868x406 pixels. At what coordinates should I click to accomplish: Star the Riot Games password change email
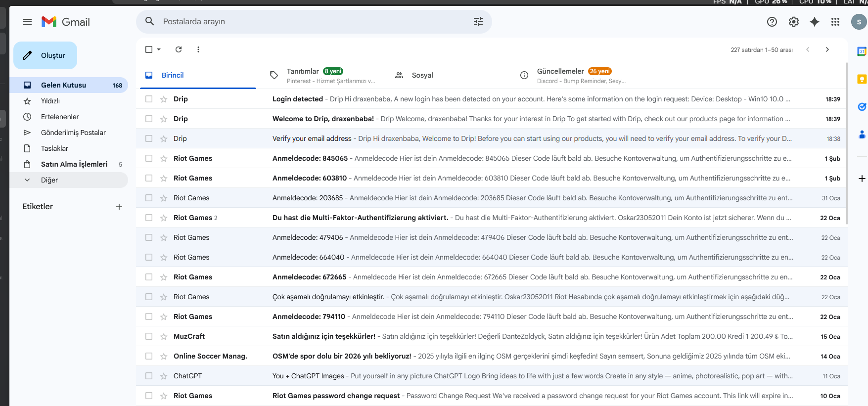pyautogui.click(x=164, y=396)
